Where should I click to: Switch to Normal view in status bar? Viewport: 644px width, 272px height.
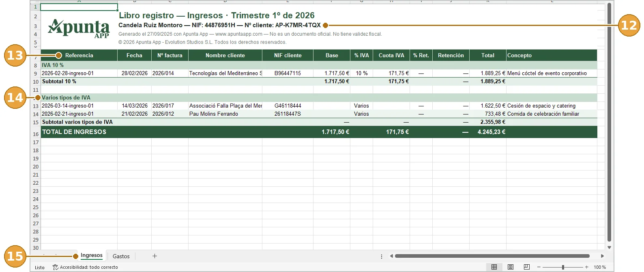tap(494, 267)
